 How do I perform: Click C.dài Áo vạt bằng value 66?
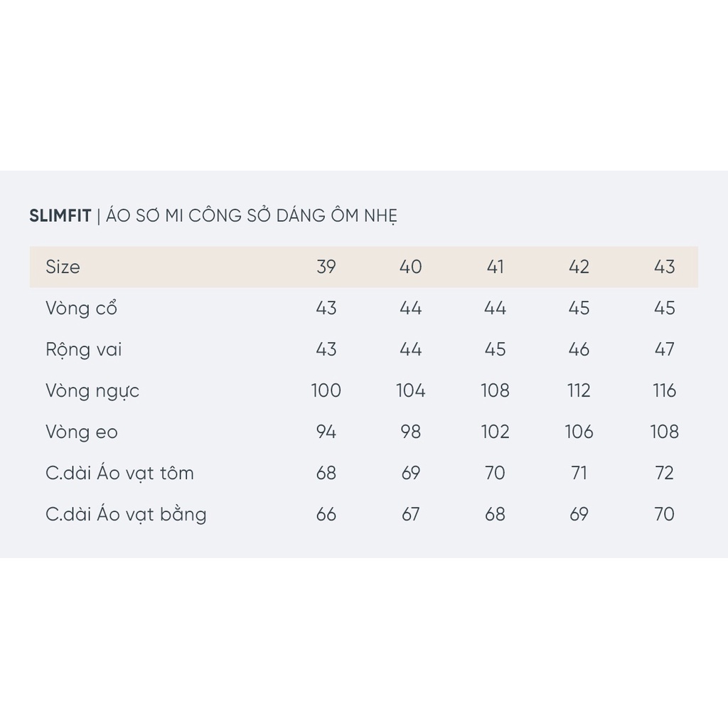click(326, 515)
